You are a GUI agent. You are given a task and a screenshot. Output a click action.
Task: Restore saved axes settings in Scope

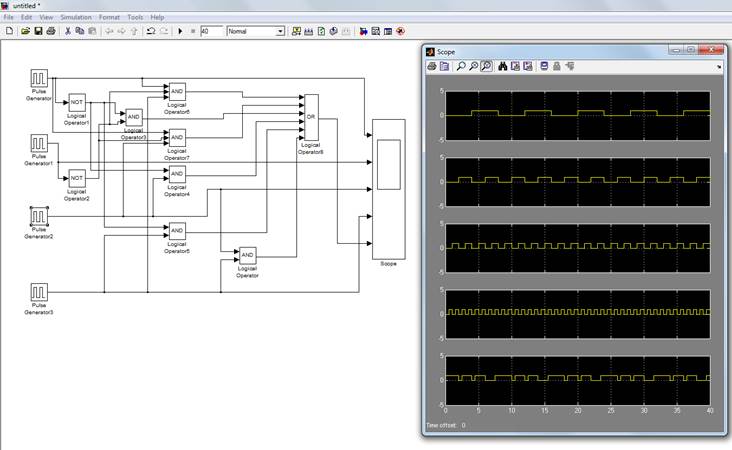528,66
